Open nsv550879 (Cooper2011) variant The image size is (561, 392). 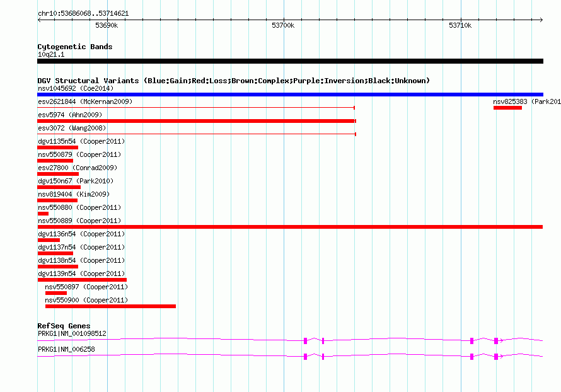pyautogui.click(x=79, y=154)
